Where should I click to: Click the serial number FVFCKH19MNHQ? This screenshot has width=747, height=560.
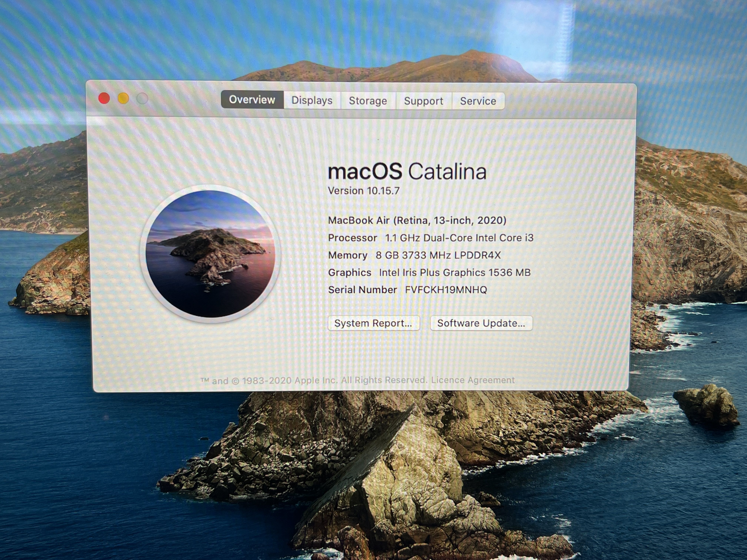coord(446,290)
